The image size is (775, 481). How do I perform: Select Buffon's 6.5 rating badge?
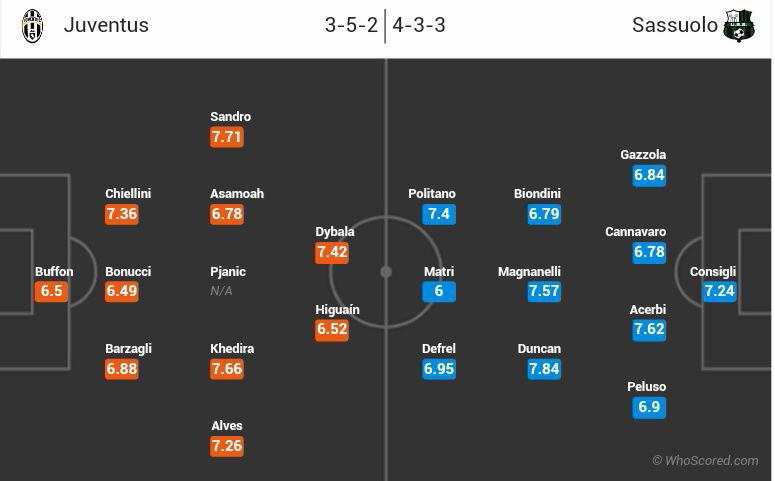52,291
